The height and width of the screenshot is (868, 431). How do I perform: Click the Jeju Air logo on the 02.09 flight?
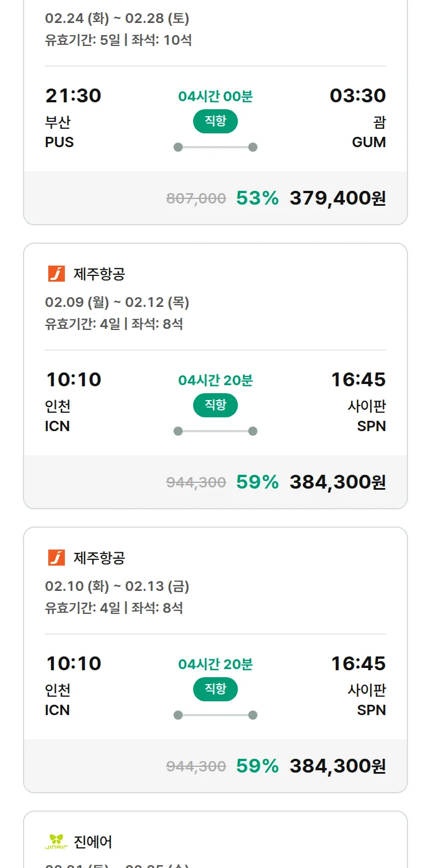click(56, 274)
